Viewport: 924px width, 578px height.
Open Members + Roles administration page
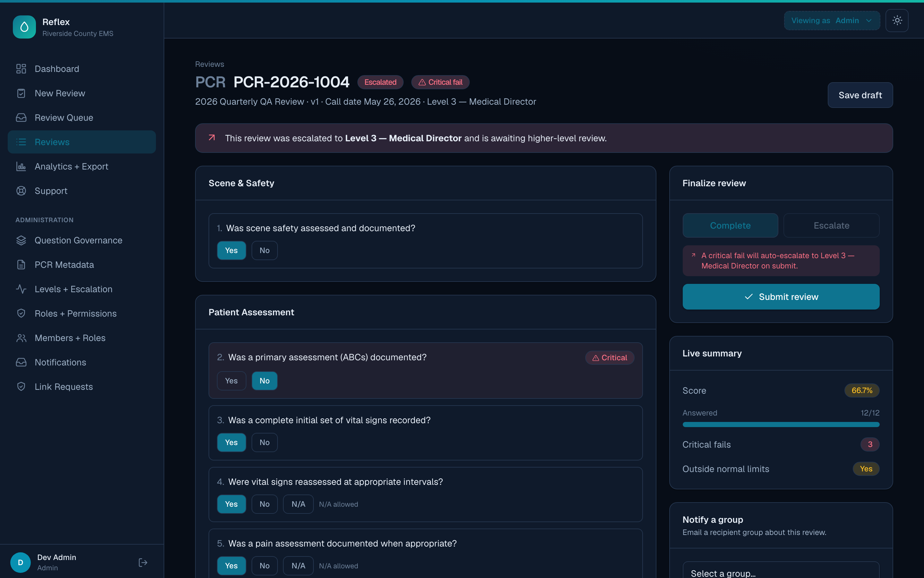click(82, 338)
